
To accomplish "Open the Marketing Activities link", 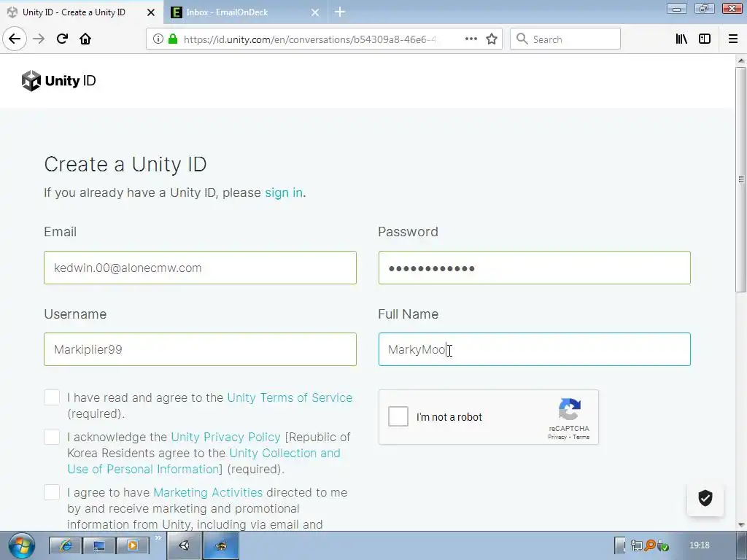I will point(208,492).
